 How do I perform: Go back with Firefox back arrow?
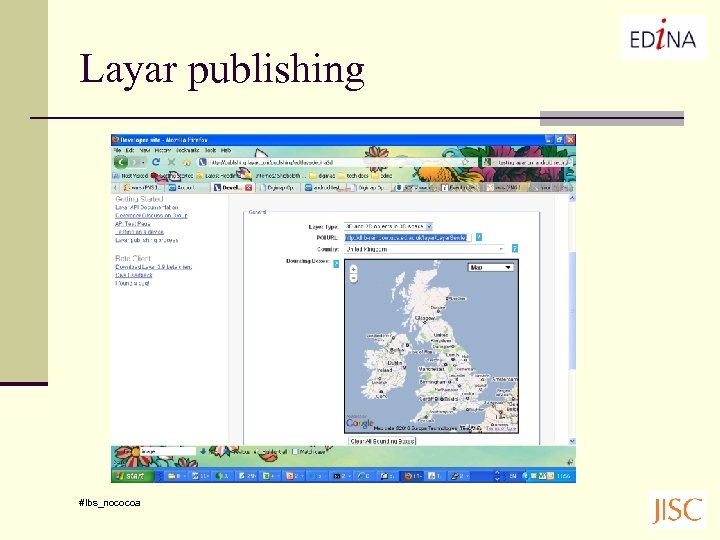coord(121,162)
